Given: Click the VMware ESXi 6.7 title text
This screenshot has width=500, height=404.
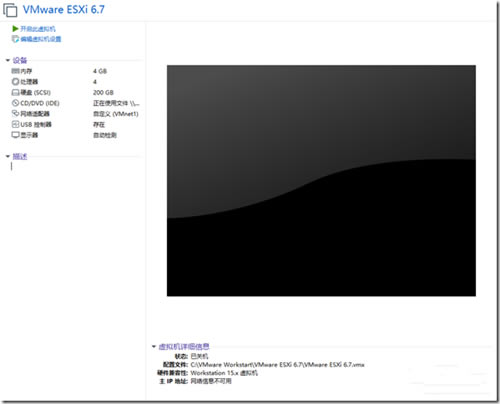Looking at the screenshot, I should click(64, 9).
